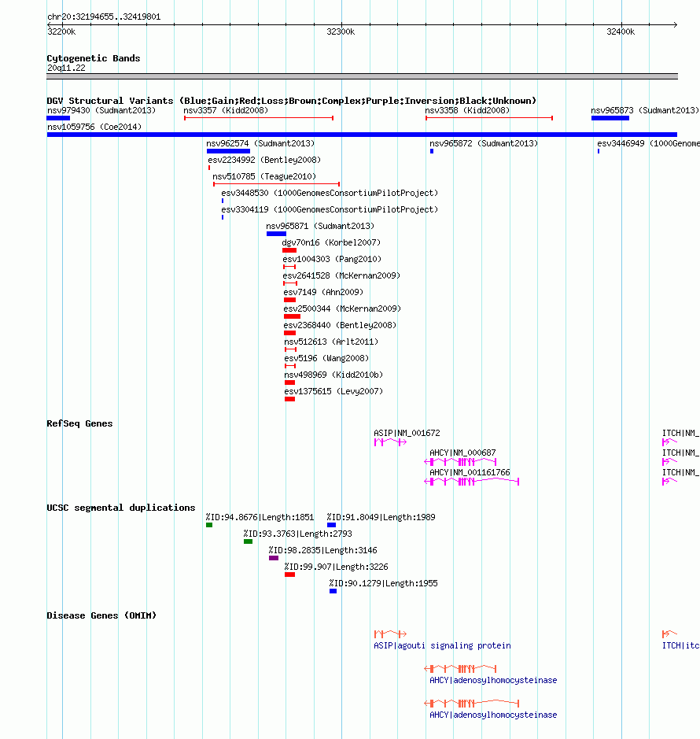
Task: Open esv1375615 (Levy2007) variant
Action: pyautogui.click(x=333, y=390)
